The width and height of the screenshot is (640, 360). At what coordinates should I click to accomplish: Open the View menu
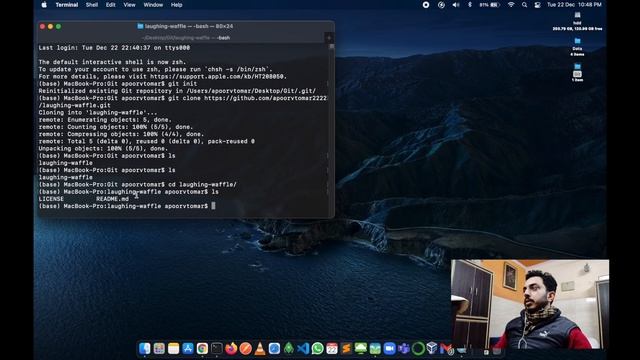click(129, 5)
